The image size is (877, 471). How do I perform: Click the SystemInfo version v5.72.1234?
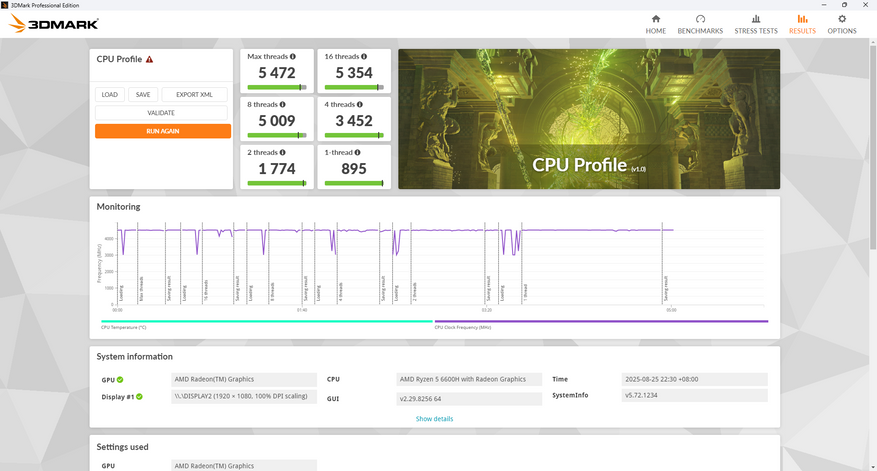click(x=694, y=395)
